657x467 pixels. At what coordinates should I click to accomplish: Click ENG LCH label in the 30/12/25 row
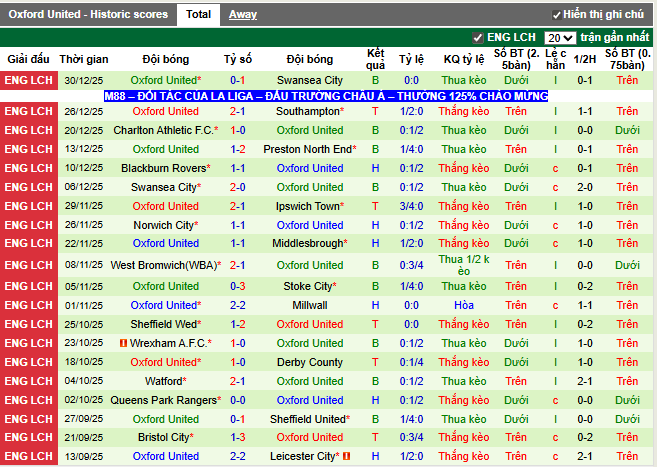pyautogui.click(x=28, y=80)
